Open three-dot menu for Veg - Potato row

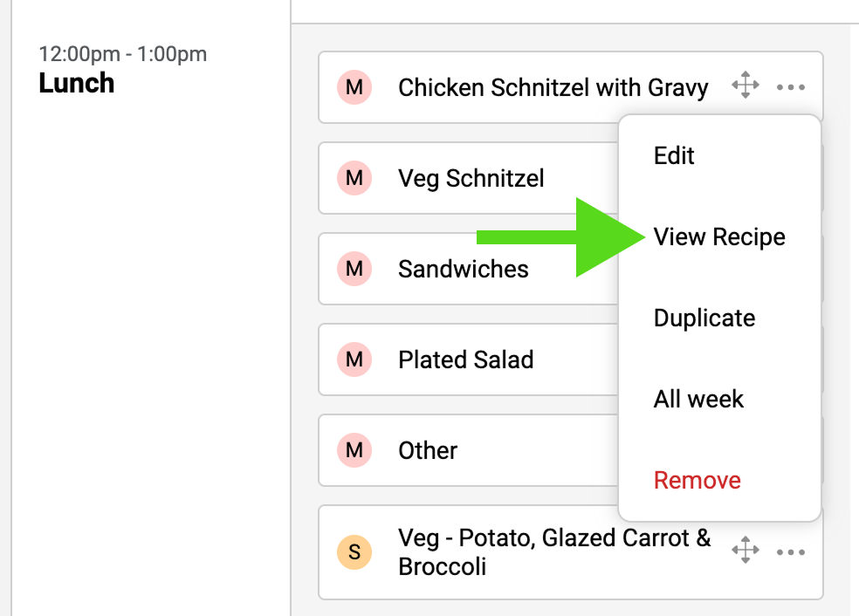tap(790, 552)
